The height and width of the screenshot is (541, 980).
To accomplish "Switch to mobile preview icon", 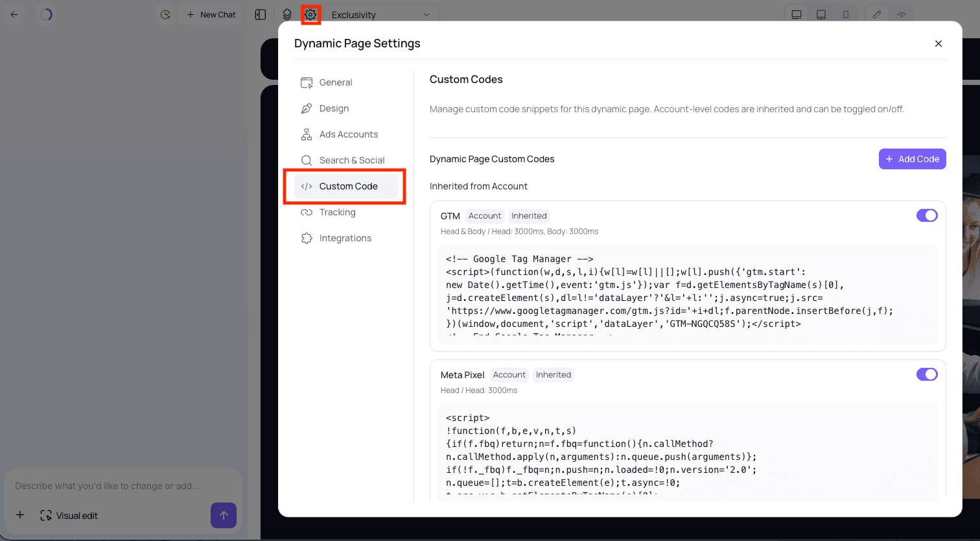I will tap(845, 14).
